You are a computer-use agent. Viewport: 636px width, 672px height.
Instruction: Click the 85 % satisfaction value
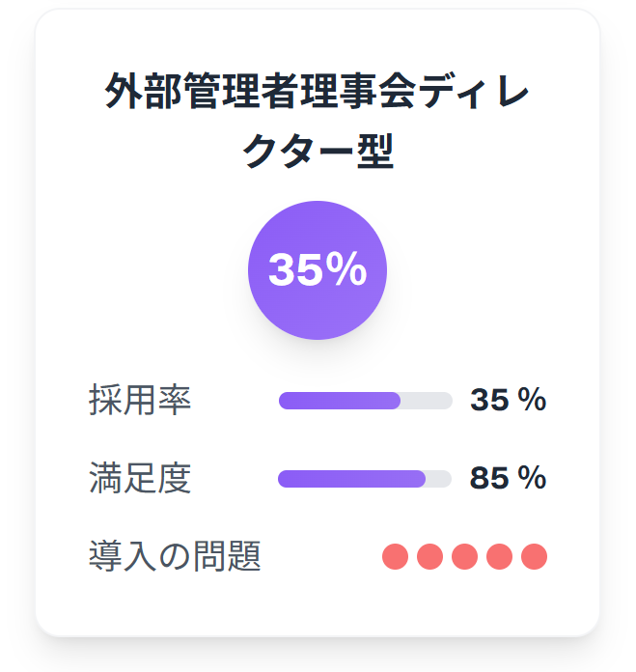[508, 477]
